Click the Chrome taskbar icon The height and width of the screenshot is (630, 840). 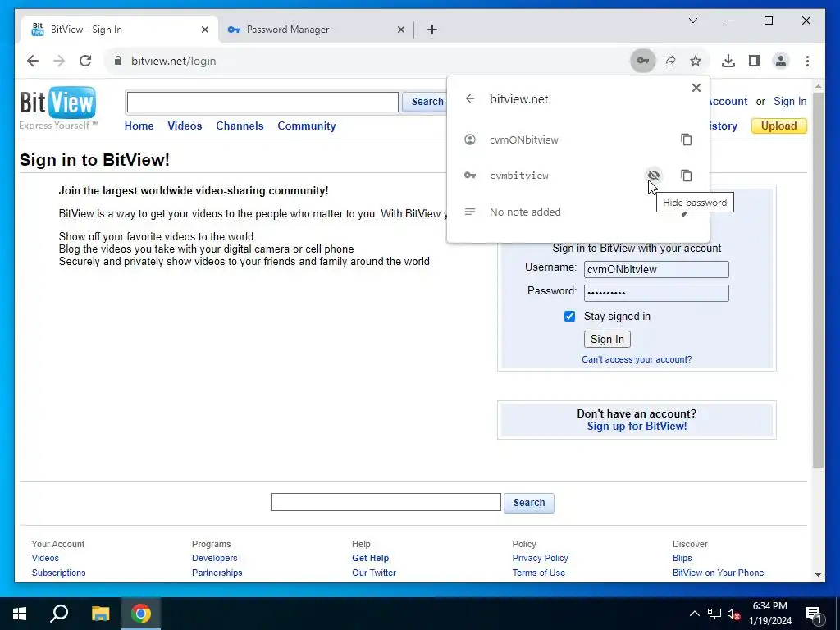pyautogui.click(x=141, y=614)
